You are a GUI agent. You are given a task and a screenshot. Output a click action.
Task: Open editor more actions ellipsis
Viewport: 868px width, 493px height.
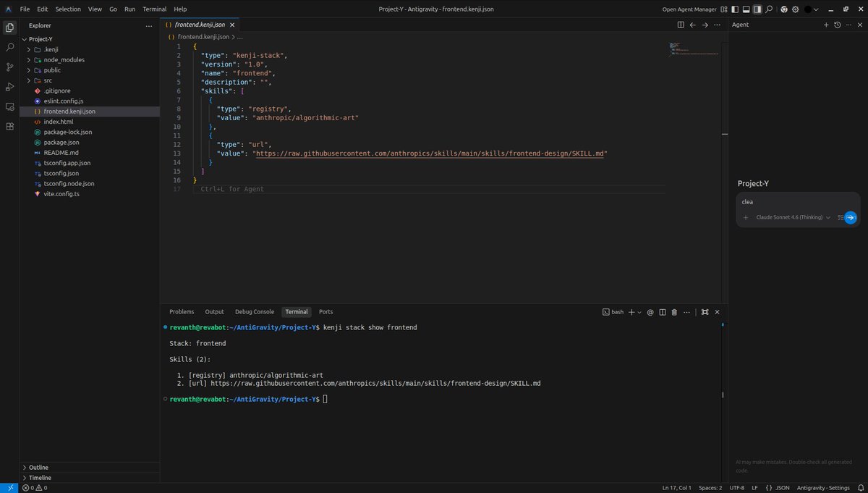717,25
